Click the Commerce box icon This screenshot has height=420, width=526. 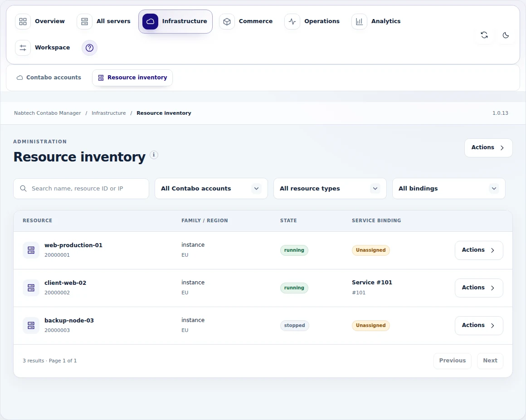[x=227, y=21]
